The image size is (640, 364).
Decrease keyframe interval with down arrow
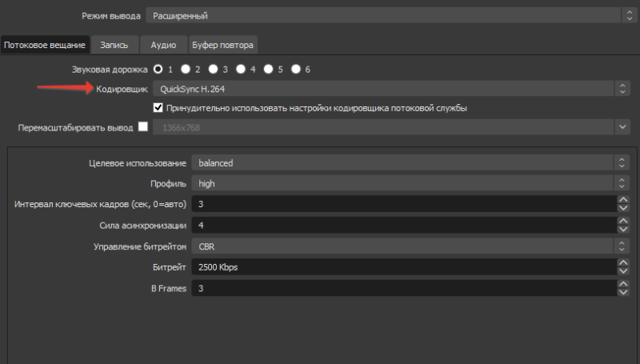pyautogui.click(x=623, y=208)
